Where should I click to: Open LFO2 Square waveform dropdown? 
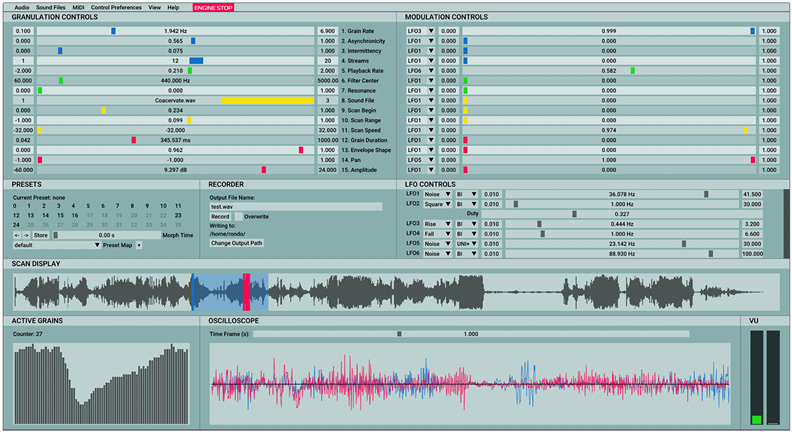pos(437,204)
